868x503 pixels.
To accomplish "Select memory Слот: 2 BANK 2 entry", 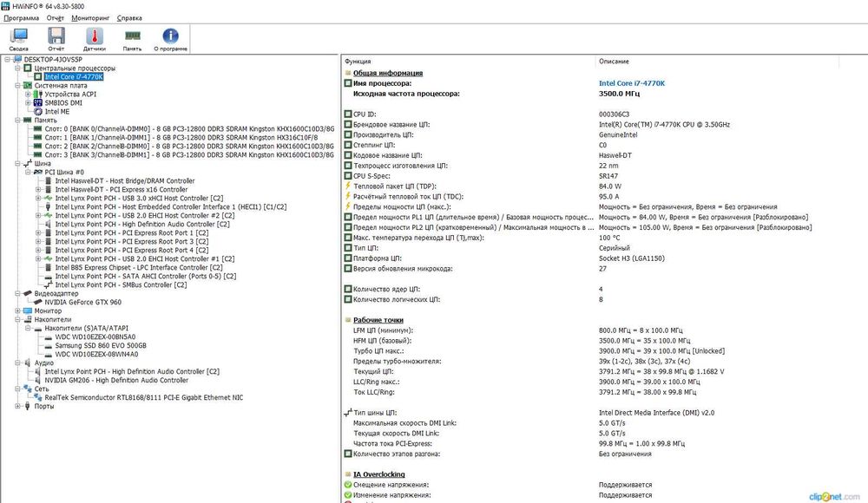I will (x=189, y=146).
